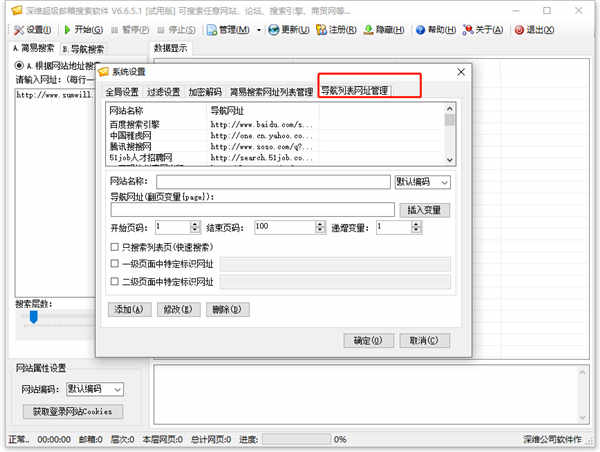This screenshot has width=600, height=452.
Task: Enable 一级页面中特定标识网址 checkbox
Action: 114,263
